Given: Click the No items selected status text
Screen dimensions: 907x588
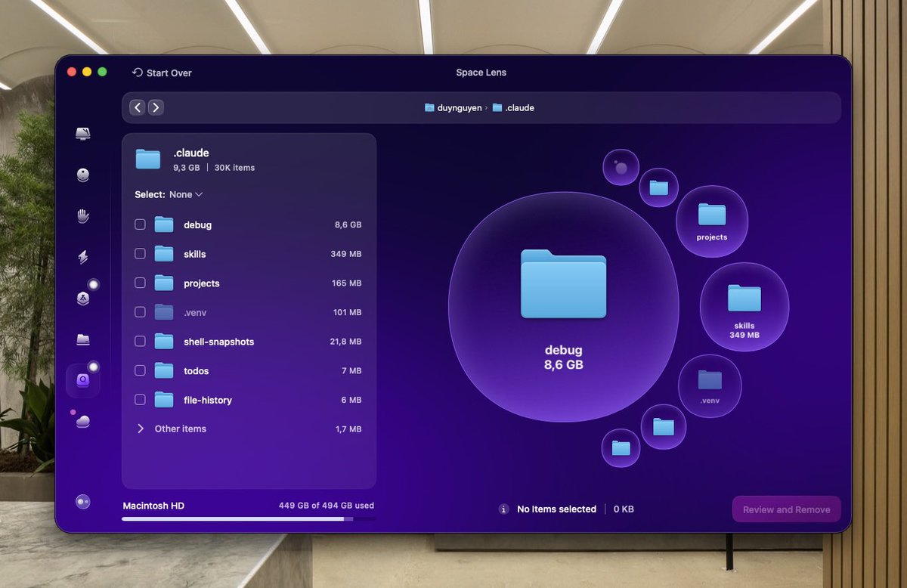Looking at the screenshot, I should pos(556,509).
